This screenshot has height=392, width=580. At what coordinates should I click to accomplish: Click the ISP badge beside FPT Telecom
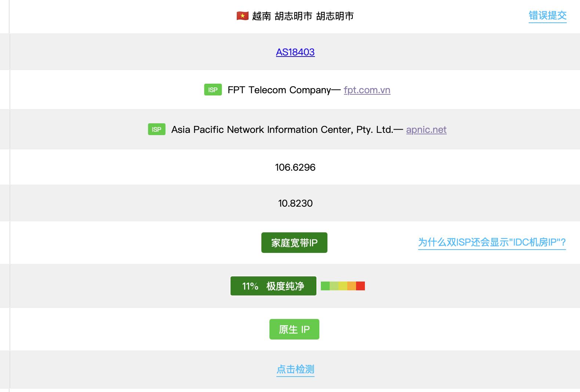pyautogui.click(x=213, y=90)
